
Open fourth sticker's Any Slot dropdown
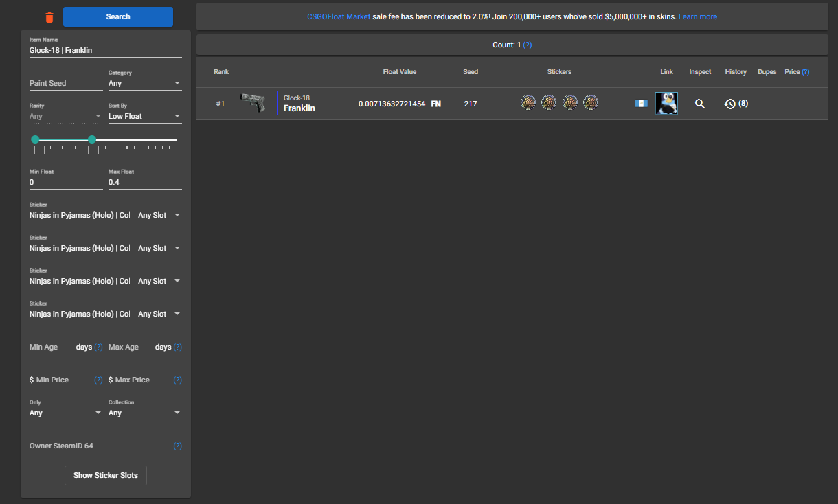(159, 314)
